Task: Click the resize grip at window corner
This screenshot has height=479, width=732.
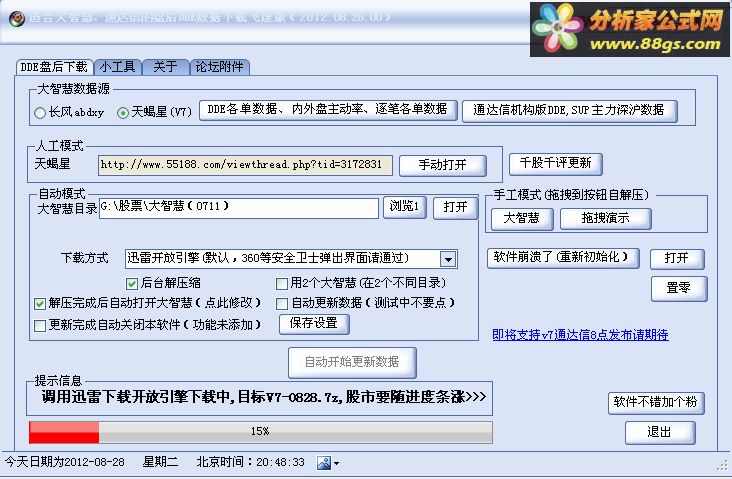Action: (723, 465)
